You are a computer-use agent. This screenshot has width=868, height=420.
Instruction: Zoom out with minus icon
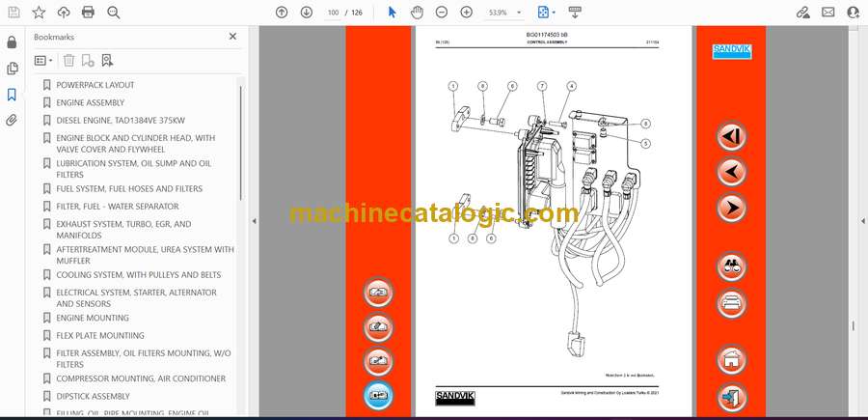point(441,13)
